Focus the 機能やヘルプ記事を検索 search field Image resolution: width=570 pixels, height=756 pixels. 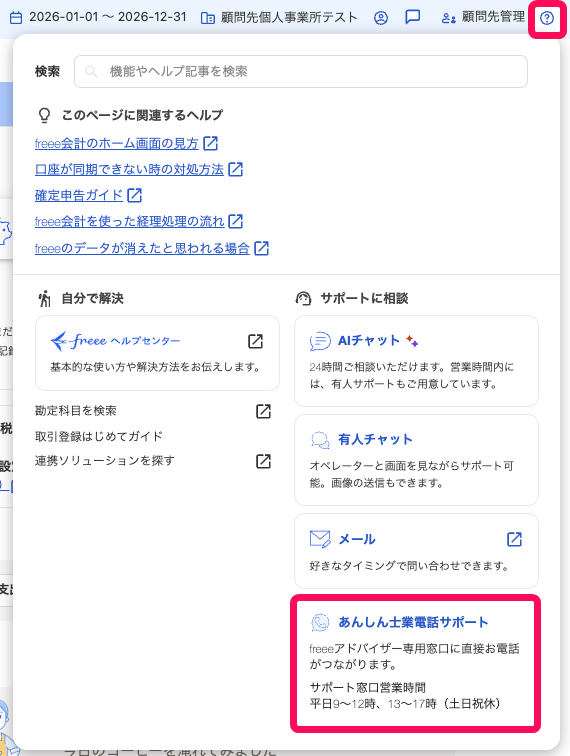301,71
